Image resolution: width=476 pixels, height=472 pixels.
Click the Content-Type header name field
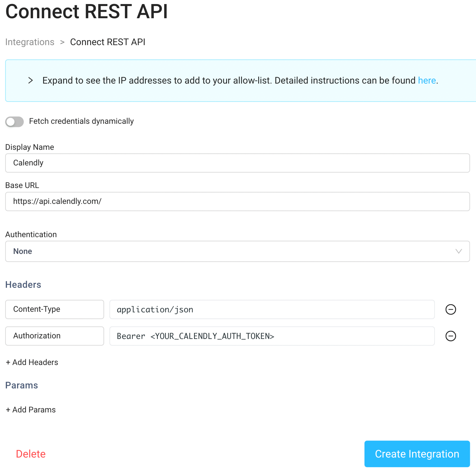[54, 309]
